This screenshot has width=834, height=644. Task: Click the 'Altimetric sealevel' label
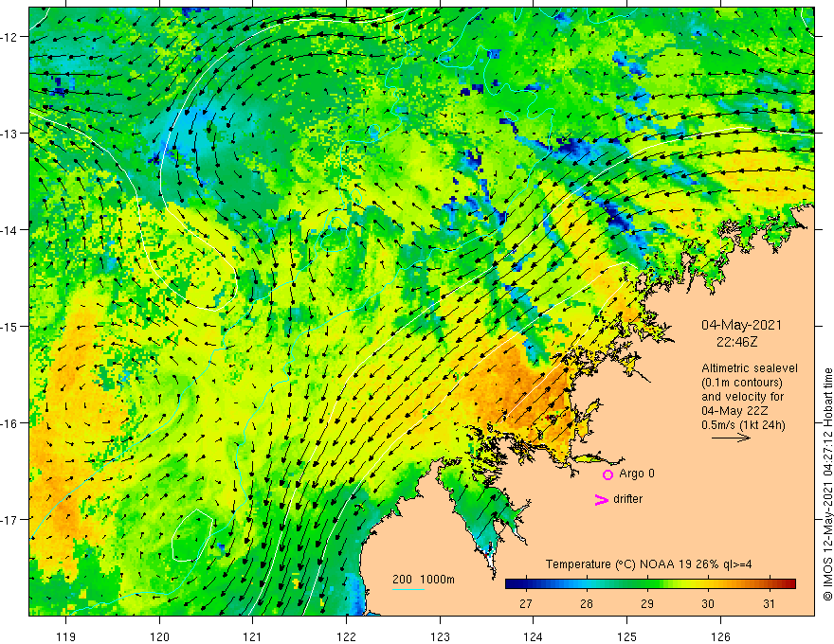[x=750, y=368]
